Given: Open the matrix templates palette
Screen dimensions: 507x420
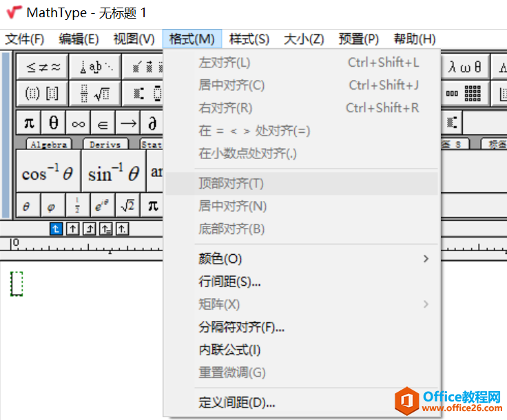Looking at the screenshot, I should (x=465, y=94).
